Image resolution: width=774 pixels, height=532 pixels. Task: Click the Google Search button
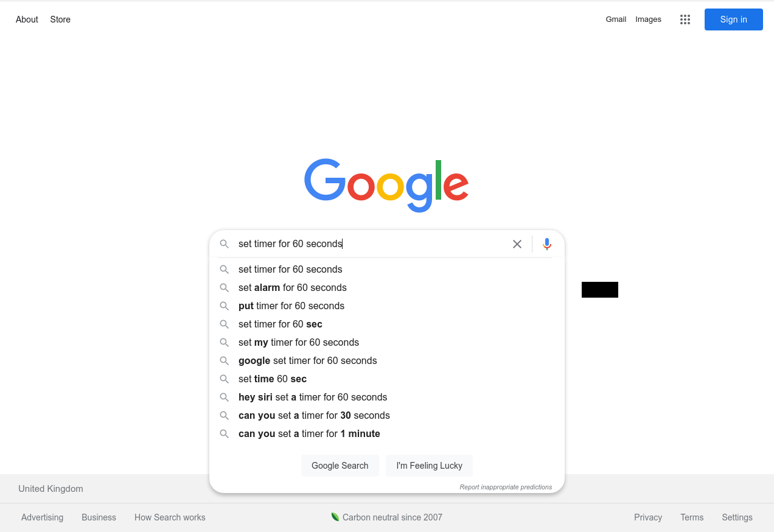click(x=340, y=466)
